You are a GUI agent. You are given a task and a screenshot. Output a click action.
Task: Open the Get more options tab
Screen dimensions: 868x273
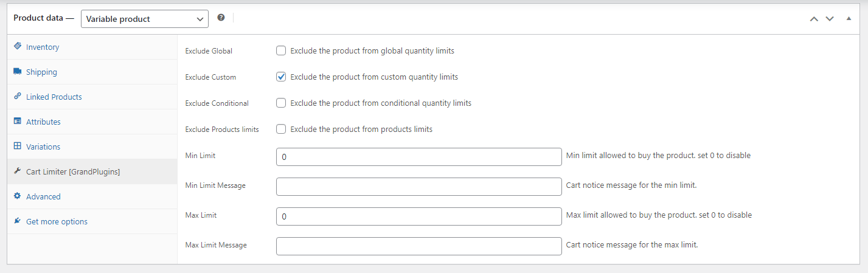(57, 221)
